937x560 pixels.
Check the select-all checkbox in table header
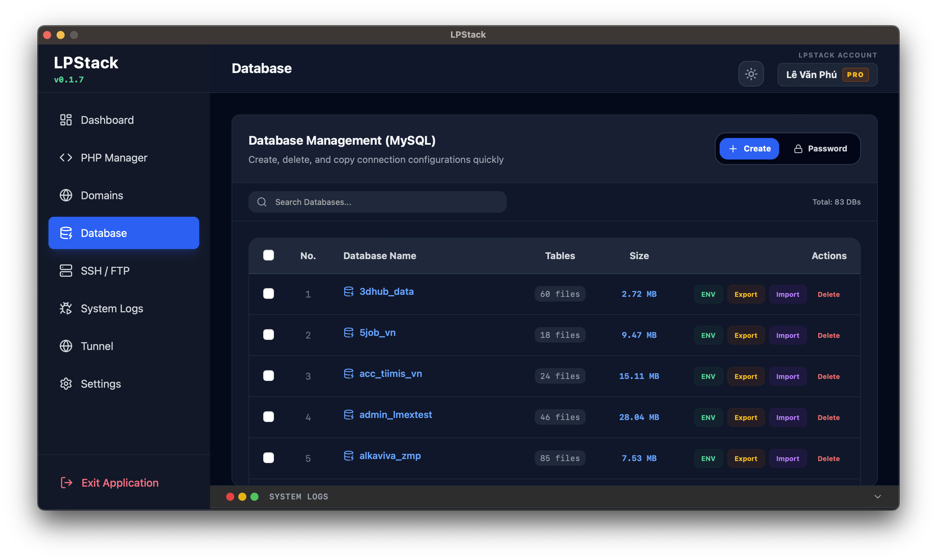coord(269,255)
